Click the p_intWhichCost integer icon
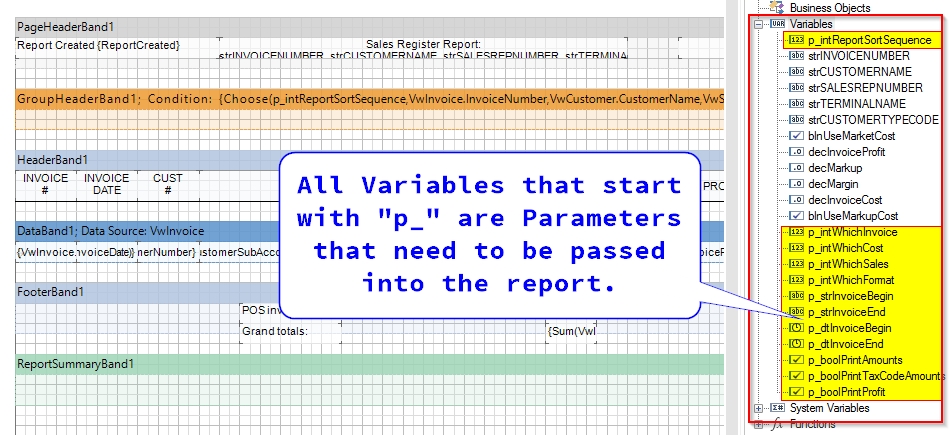Screen dimensions: 949x435 click(x=797, y=248)
